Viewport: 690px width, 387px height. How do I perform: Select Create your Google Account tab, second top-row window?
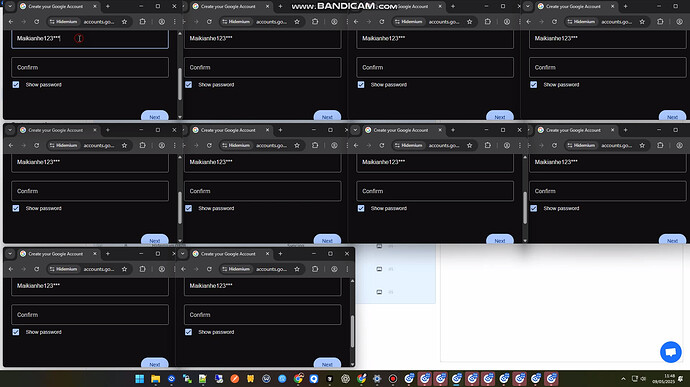tap(231, 7)
